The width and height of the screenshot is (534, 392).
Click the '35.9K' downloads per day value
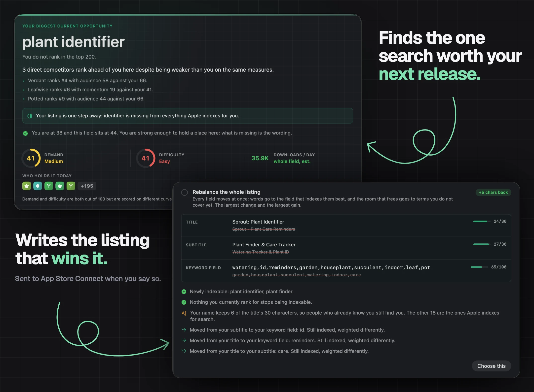[x=260, y=158]
